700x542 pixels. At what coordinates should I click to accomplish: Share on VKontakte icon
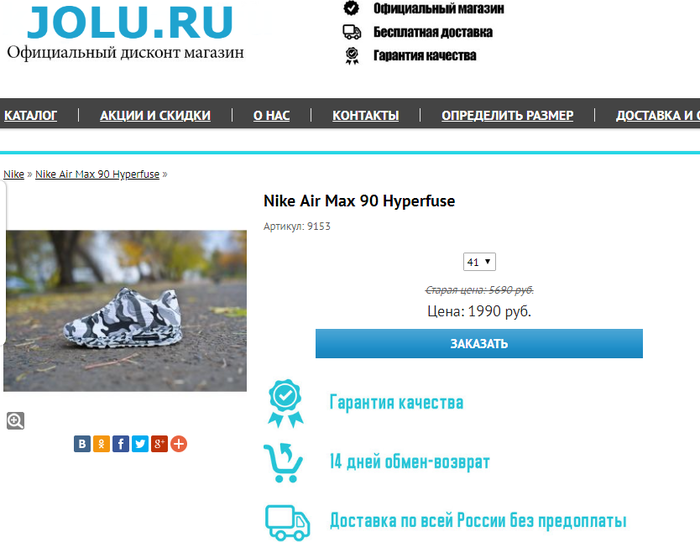82,444
